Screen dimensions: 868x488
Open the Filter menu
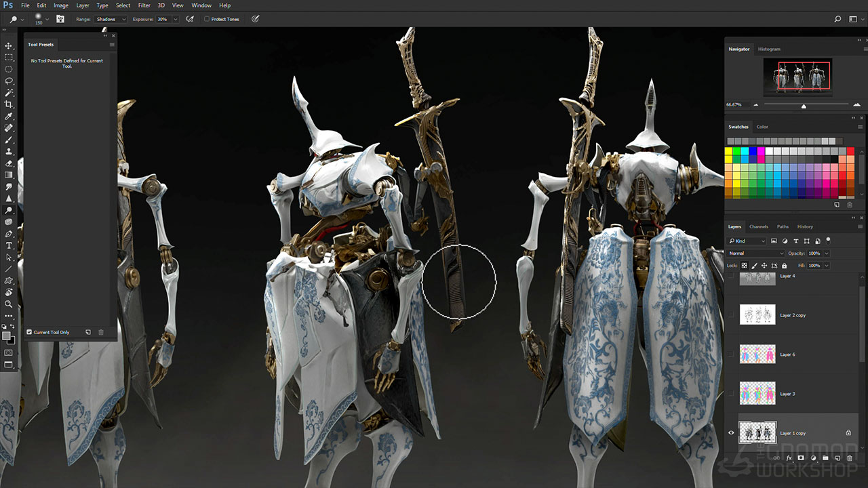pos(144,5)
